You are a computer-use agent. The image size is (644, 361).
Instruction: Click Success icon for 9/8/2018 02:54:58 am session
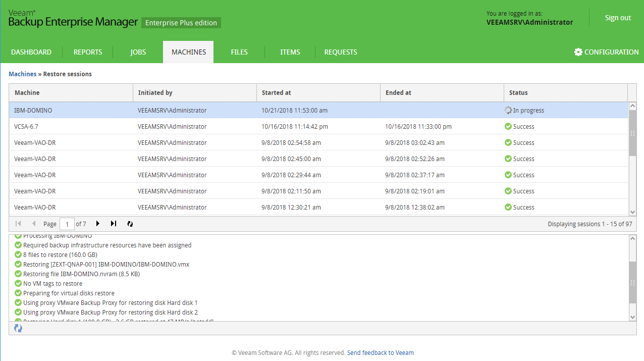tap(508, 142)
